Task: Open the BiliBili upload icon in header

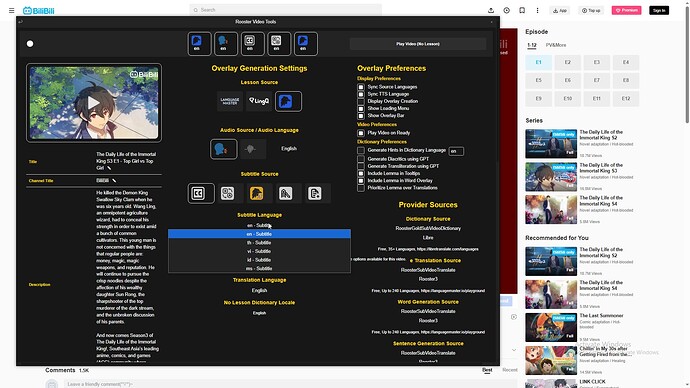Action: click(491, 10)
